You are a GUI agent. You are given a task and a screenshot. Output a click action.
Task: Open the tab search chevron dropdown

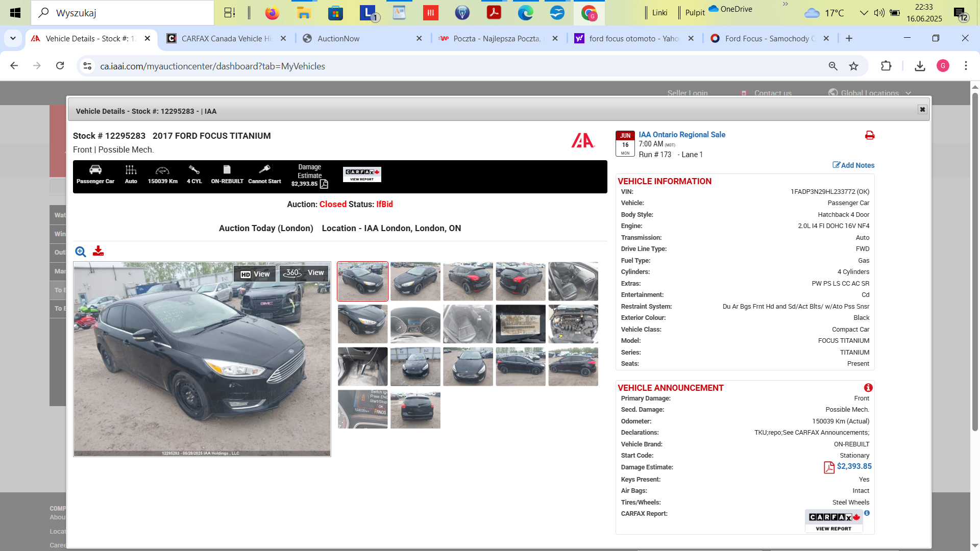(x=13, y=38)
